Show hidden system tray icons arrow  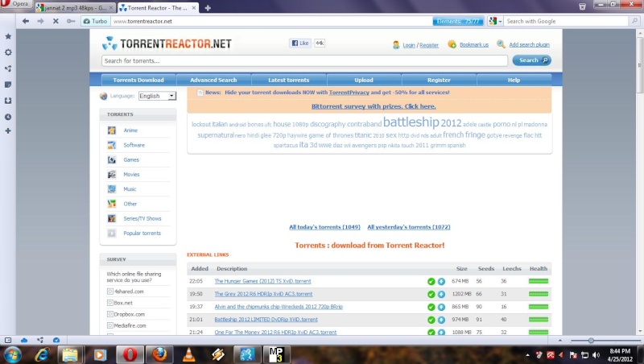[x=527, y=355]
